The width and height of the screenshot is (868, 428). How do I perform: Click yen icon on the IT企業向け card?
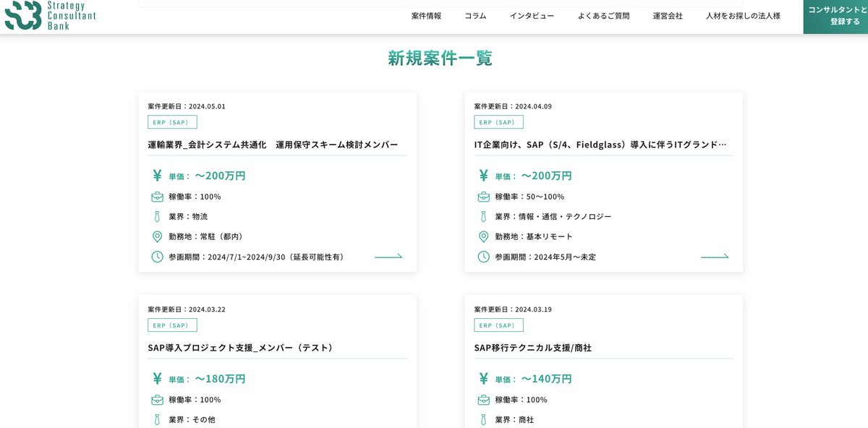pos(483,176)
